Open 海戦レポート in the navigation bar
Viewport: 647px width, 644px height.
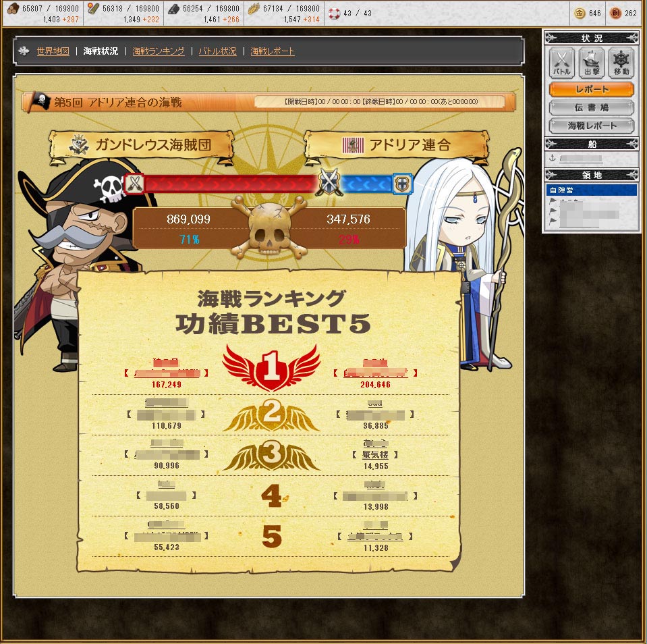(x=273, y=51)
